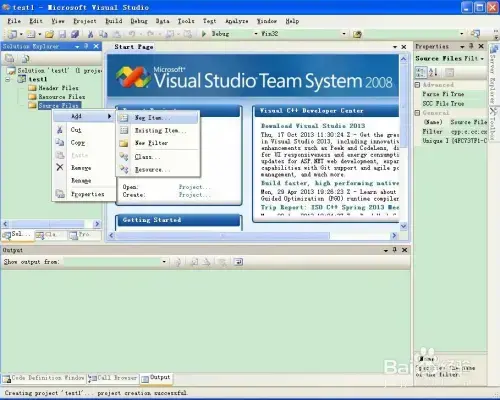Collapse the test1 project tree node
500x400 pixels.
(8, 79)
